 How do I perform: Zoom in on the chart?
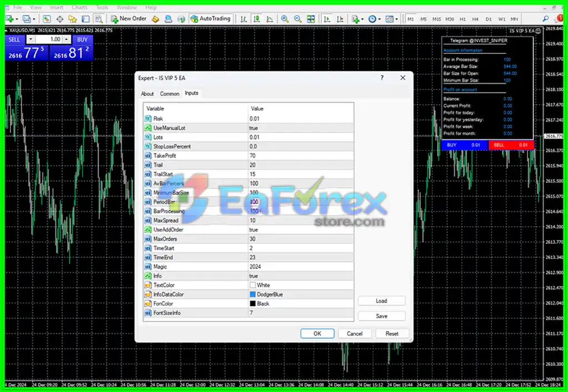tap(285, 19)
